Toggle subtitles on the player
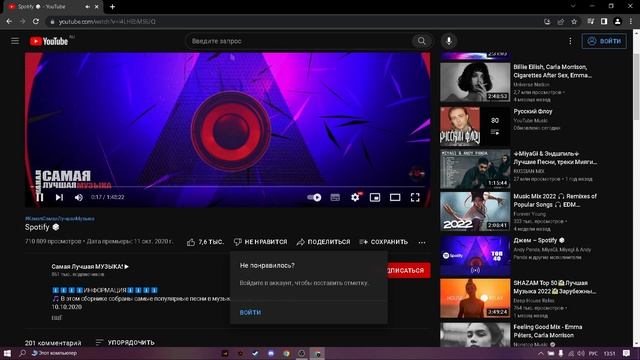 [335, 198]
